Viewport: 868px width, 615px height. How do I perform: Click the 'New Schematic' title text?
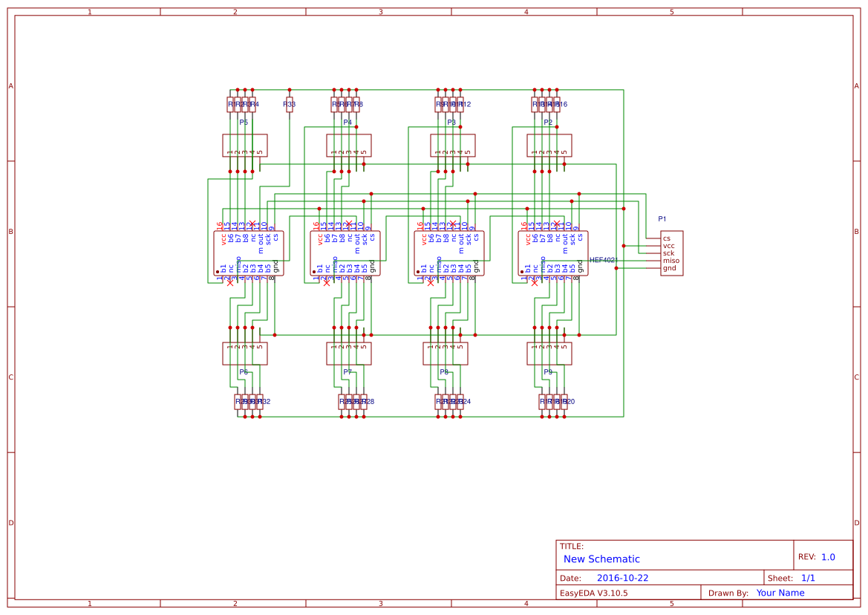(601, 559)
